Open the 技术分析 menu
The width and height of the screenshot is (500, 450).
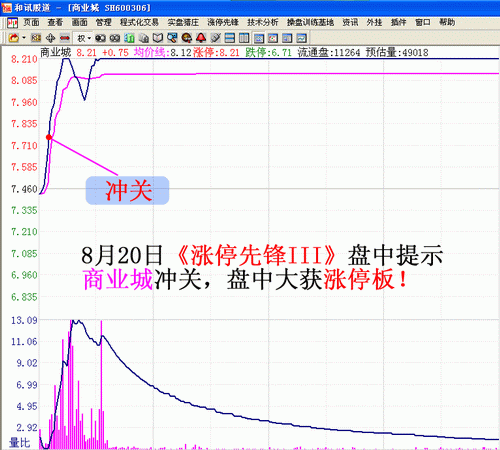coord(263,22)
